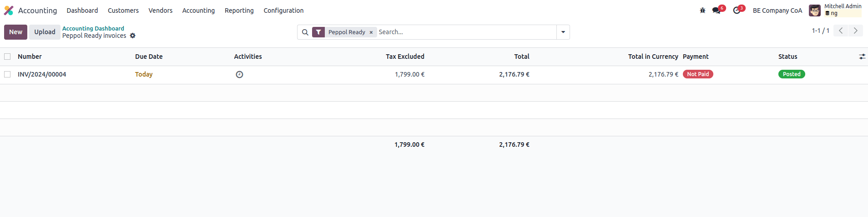Image resolution: width=868 pixels, height=217 pixels.
Task: Open the activities clock icon in navbar
Action: click(737, 10)
